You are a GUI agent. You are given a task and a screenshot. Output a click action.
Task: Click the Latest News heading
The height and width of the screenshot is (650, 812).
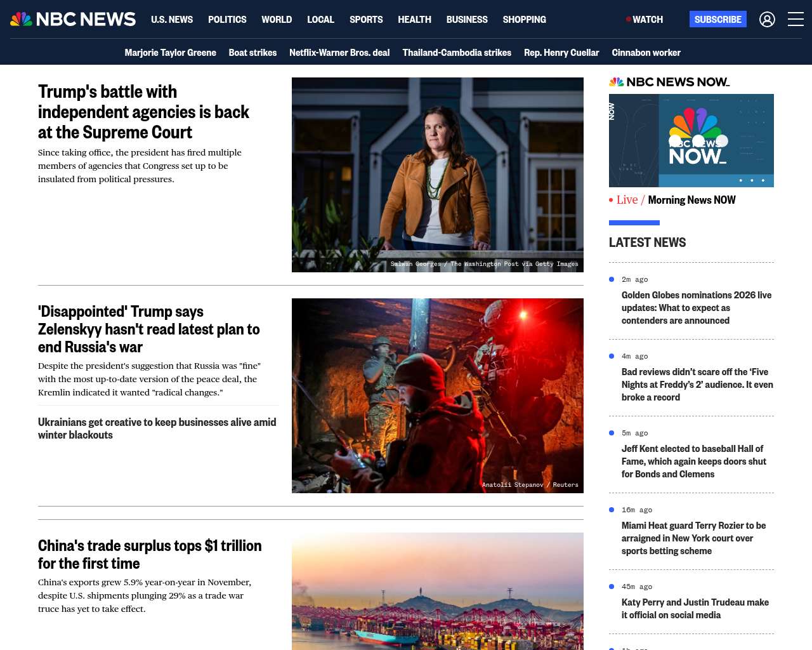click(x=647, y=242)
